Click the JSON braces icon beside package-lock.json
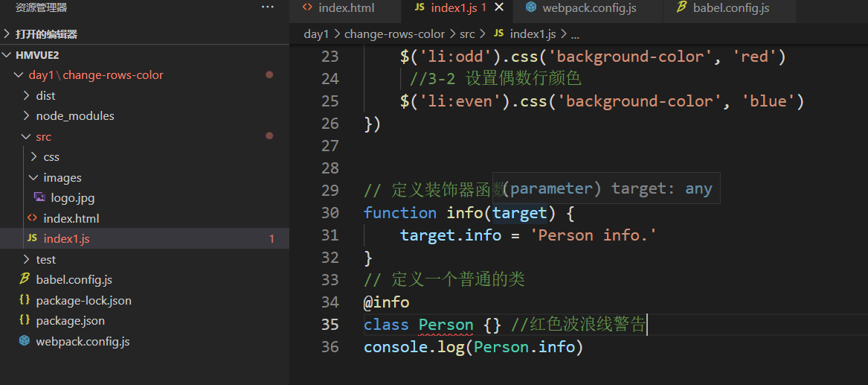This screenshot has width=868, height=385. [x=25, y=300]
